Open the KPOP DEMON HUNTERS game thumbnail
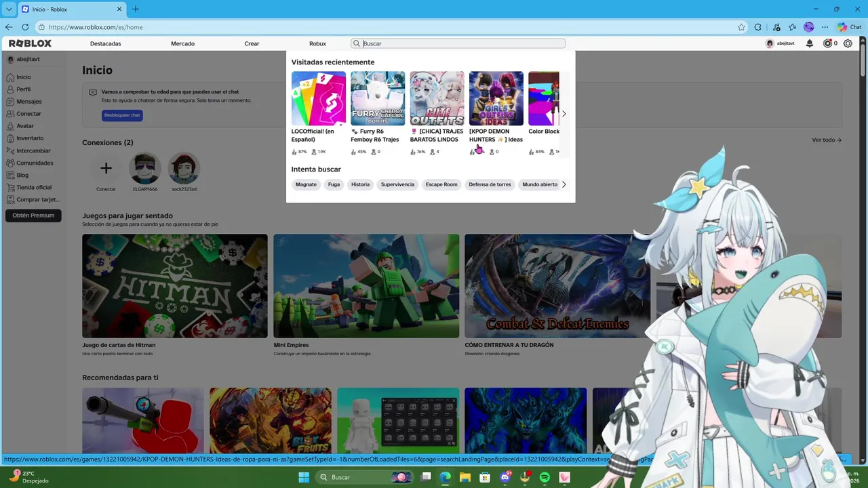Viewport: 868px width, 488px height. pyautogui.click(x=496, y=98)
